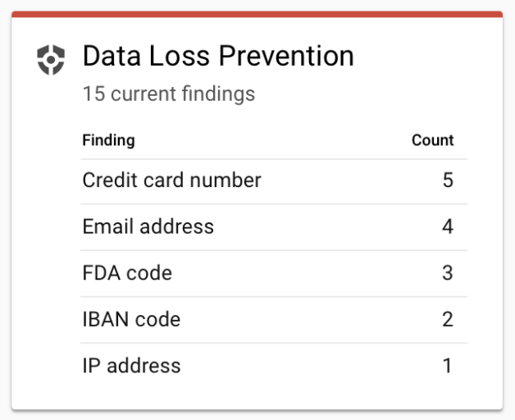515x420 pixels.
Task: Click the Finding column header
Action: (x=109, y=140)
